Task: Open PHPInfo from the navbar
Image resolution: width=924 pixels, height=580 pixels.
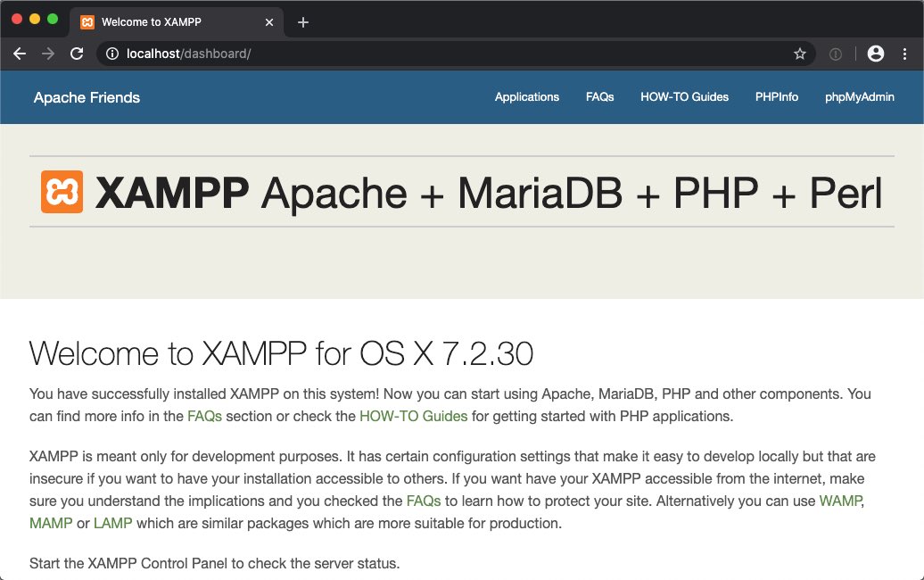Action: [777, 97]
